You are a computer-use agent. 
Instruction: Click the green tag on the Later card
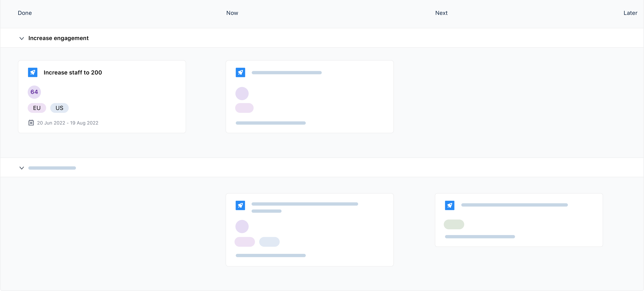(454, 224)
